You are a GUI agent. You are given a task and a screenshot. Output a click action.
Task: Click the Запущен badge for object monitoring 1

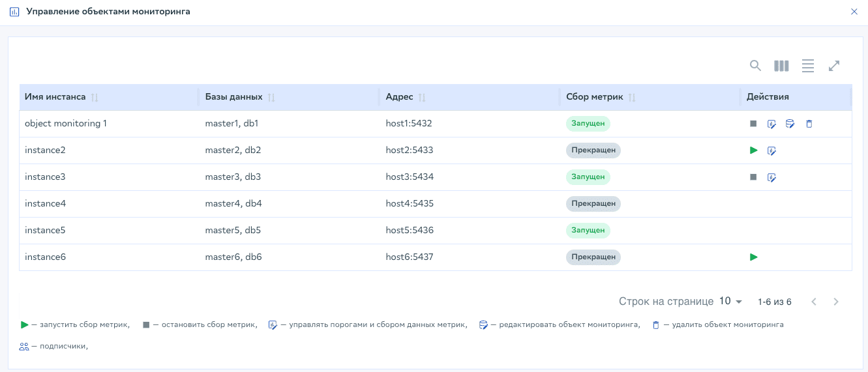click(588, 123)
